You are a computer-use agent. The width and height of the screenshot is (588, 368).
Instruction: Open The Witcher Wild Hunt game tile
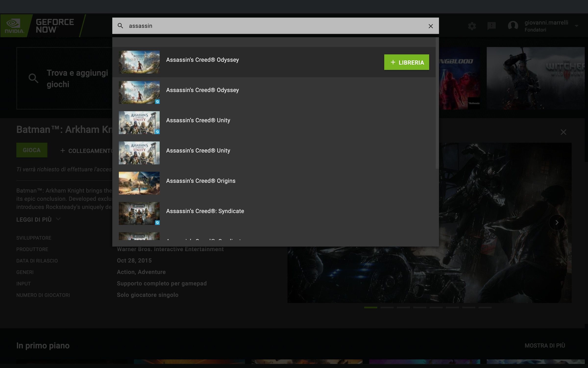[536, 78]
